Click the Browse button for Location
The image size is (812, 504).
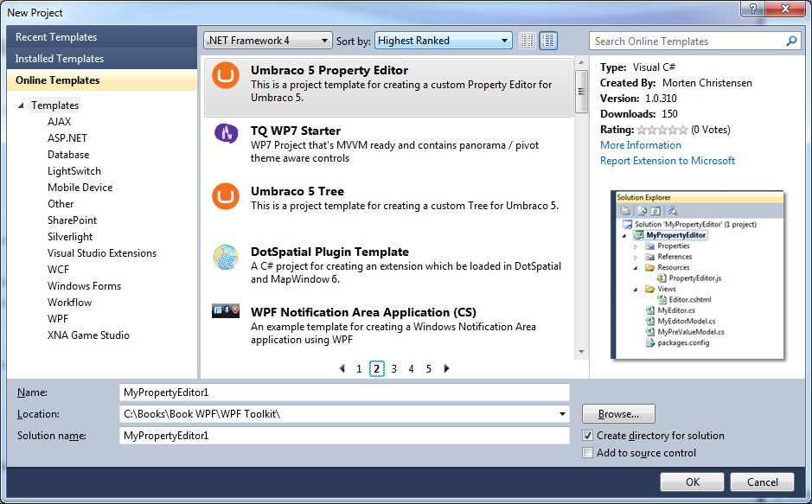point(617,414)
